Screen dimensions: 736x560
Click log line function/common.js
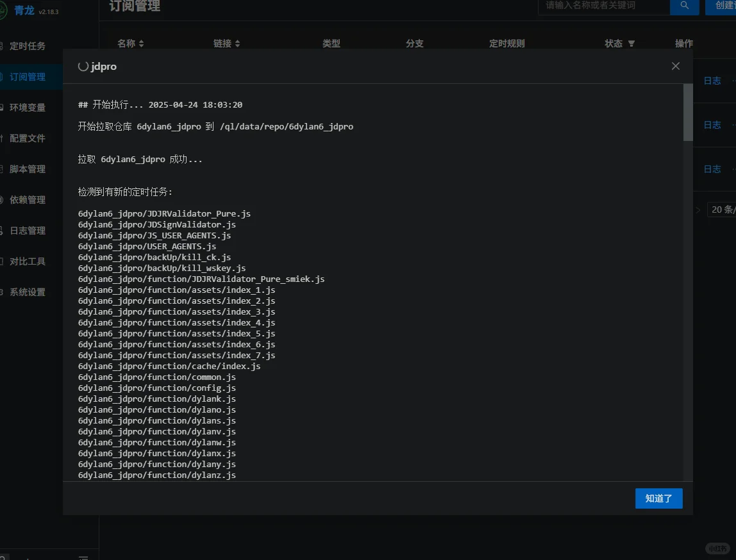[157, 377]
